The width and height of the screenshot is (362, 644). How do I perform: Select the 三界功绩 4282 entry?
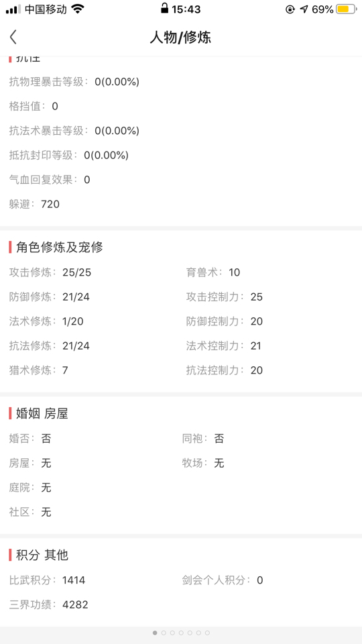coord(49,604)
